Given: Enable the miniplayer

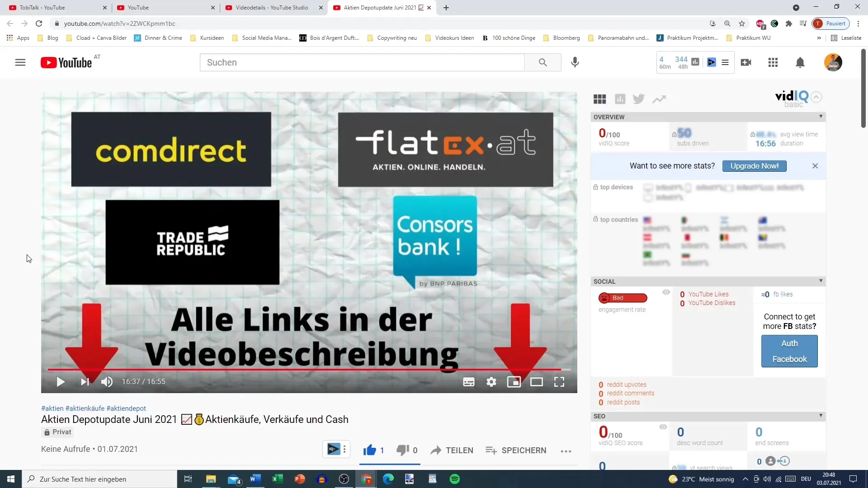Looking at the screenshot, I should pyautogui.click(x=514, y=382).
